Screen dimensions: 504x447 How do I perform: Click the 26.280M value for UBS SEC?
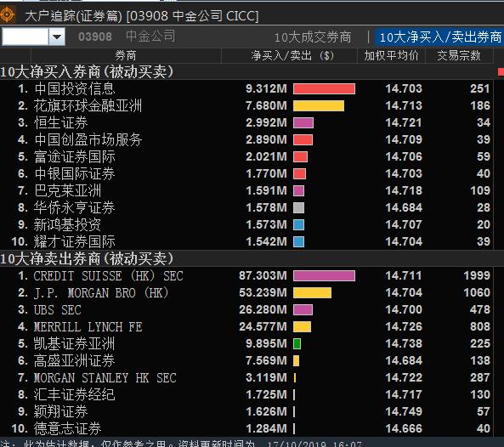point(263,310)
